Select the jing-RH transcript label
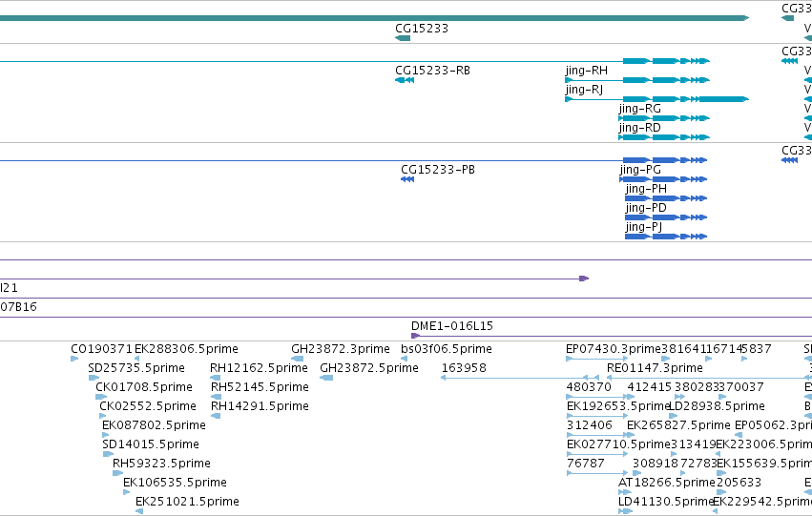 [586, 71]
